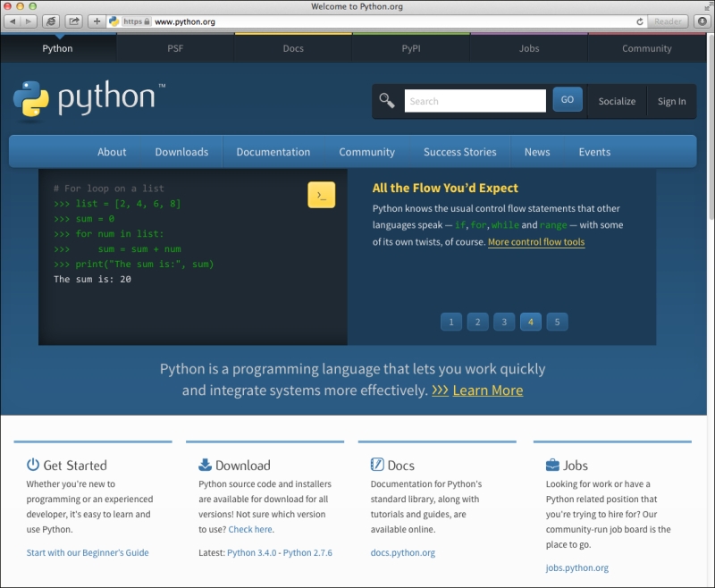
Task: Click the code line "The sum is: 20"
Action: (92, 279)
